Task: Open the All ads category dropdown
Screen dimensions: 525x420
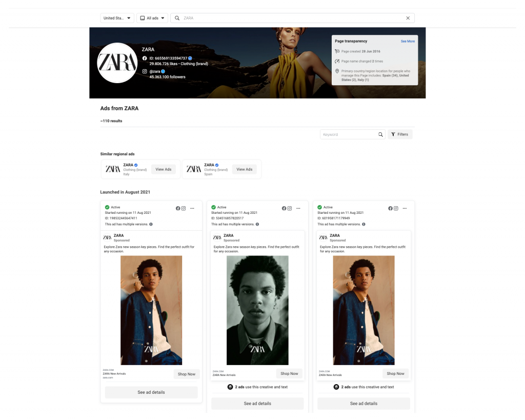Action: pyautogui.click(x=152, y=18)
